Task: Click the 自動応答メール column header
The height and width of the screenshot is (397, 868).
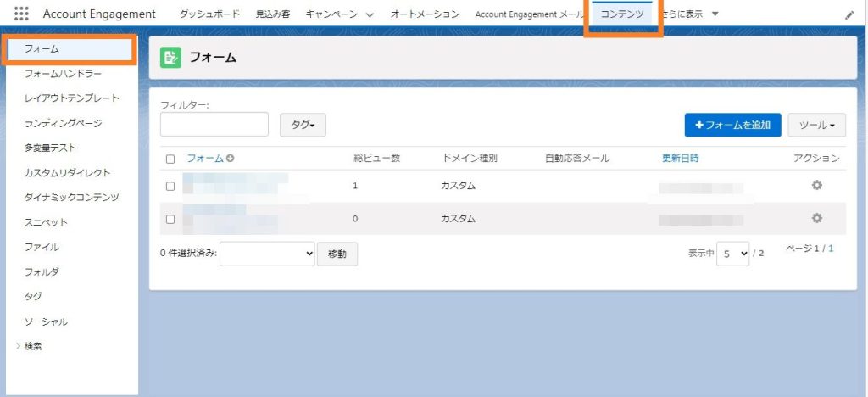Action: (x=577, y=159)
